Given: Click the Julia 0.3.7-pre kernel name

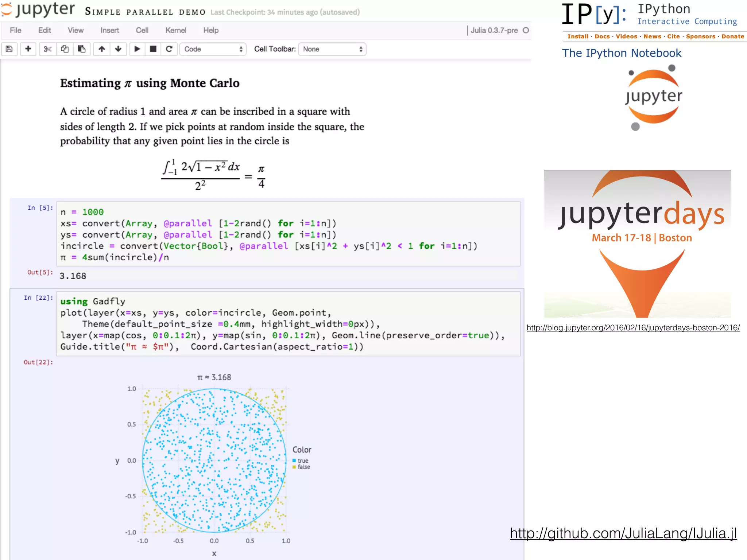Looking at the screenshot, I should coord(494,30).
